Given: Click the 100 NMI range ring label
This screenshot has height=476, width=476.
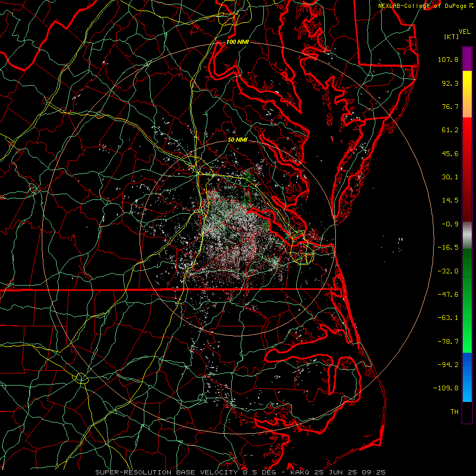Looking at the screenshot, I should 237,42.
